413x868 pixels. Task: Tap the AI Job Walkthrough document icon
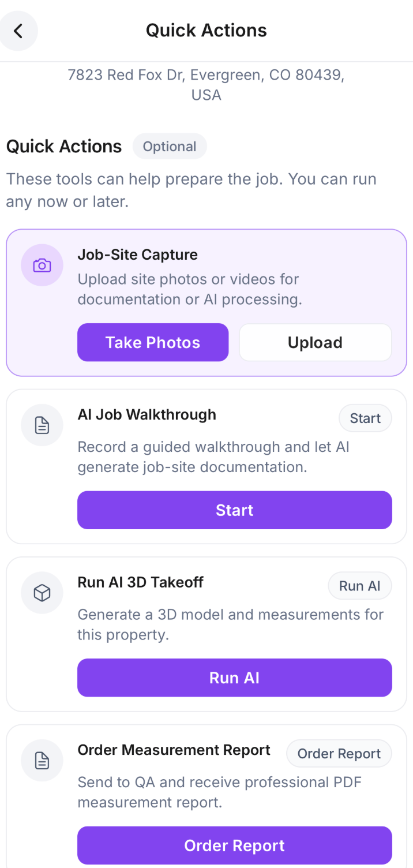point(42,425)
